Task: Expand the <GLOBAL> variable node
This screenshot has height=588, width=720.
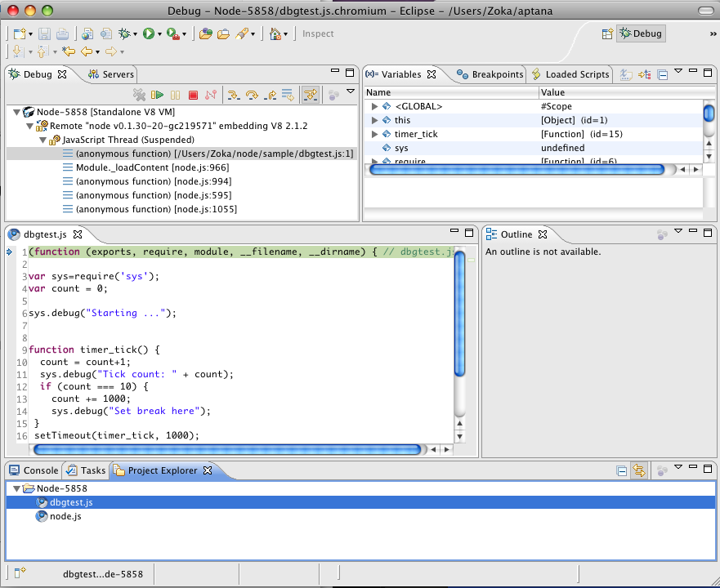Action: coord(375,106)
